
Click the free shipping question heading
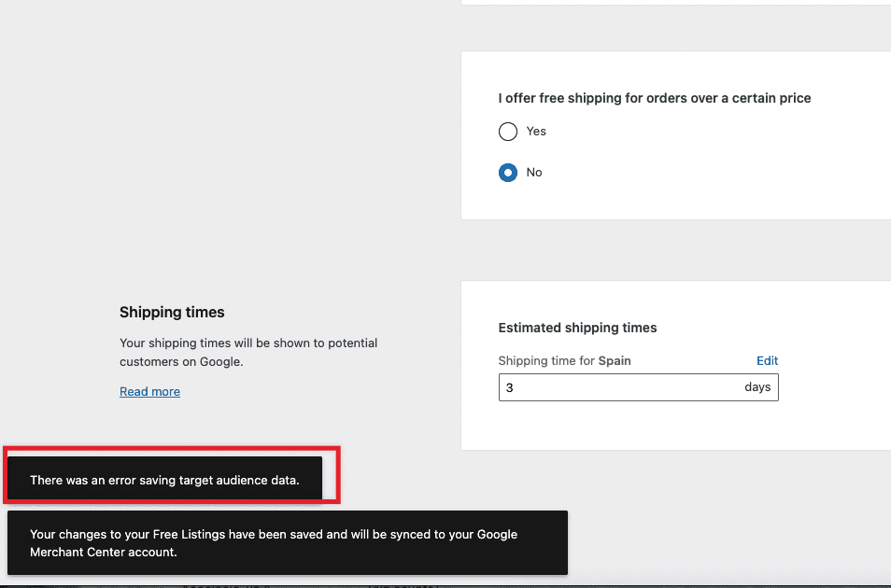(654, 98)
